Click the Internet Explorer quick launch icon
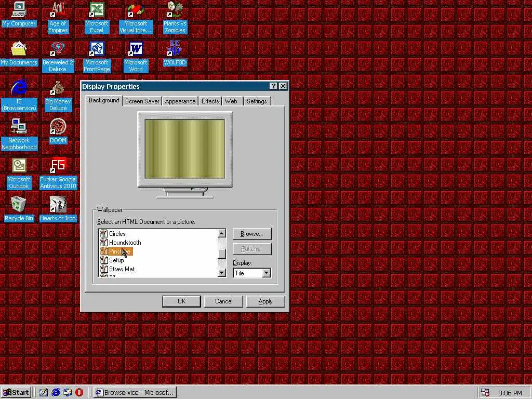Viewport: 532px width, 399px height. pyautogui.click(x=56, y=393)
